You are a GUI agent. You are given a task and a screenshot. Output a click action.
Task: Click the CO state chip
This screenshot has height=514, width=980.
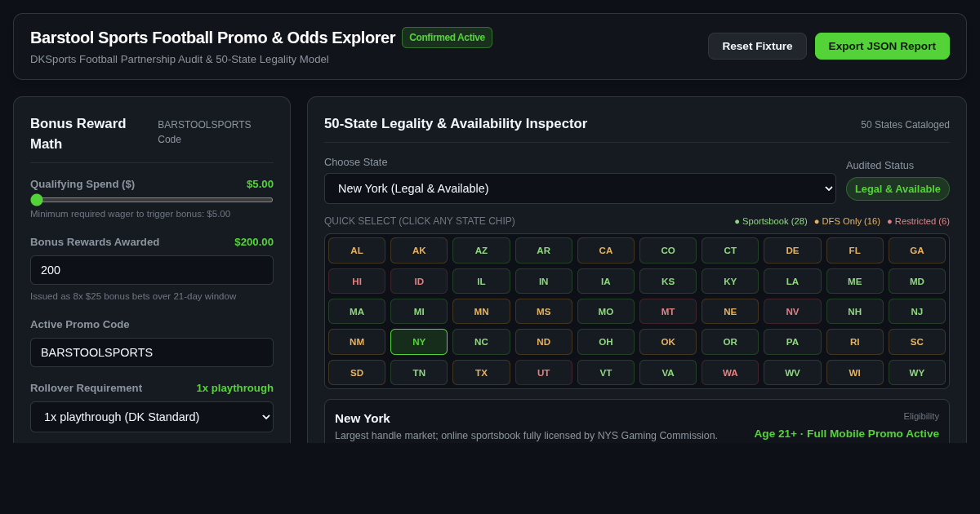tap(668, 250)
